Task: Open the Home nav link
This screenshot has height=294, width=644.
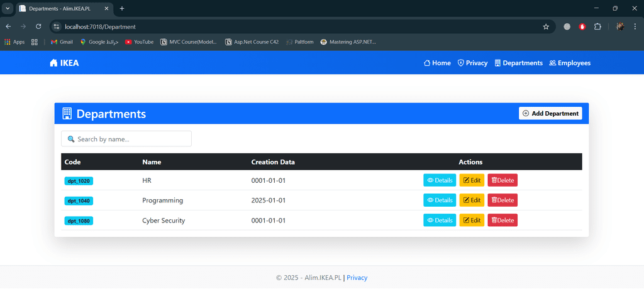Action: click(437, 63)
